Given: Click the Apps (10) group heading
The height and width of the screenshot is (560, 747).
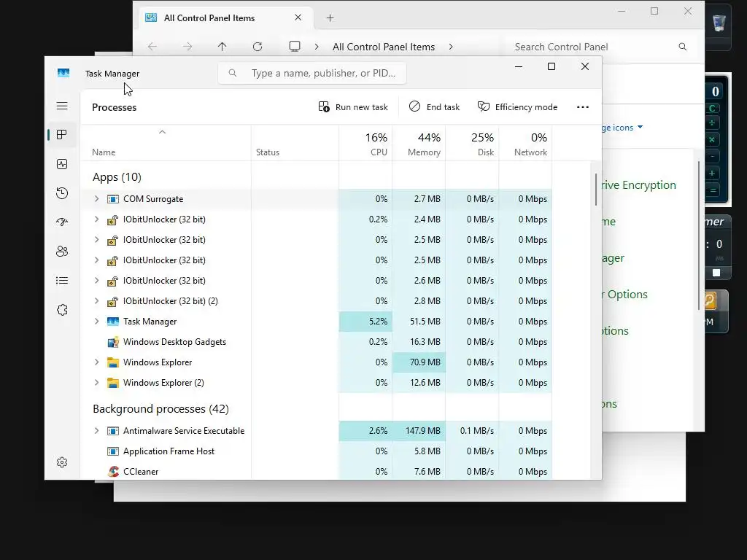Looking at the screenshot, I should 117,177.
